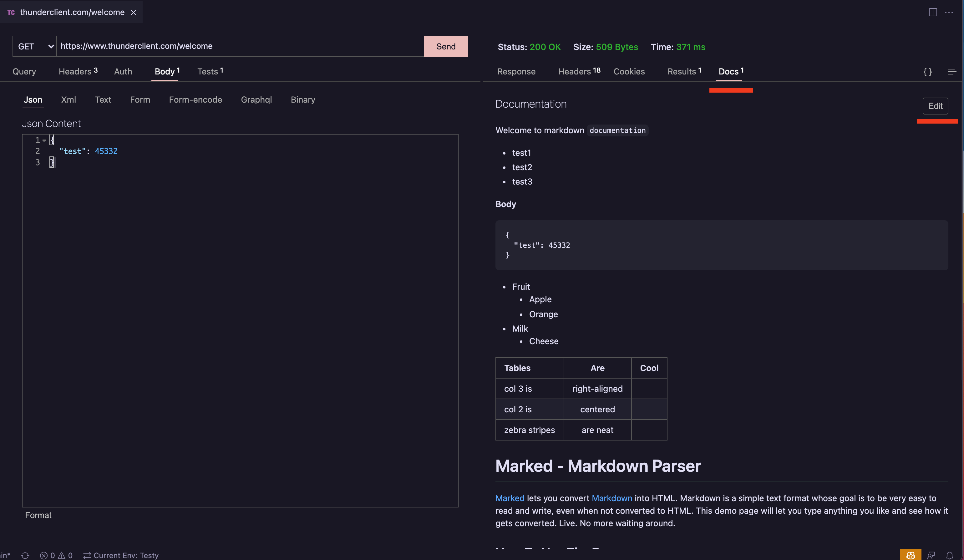Click the format response braces icon
964x560 pixels.
coord(927,72)
